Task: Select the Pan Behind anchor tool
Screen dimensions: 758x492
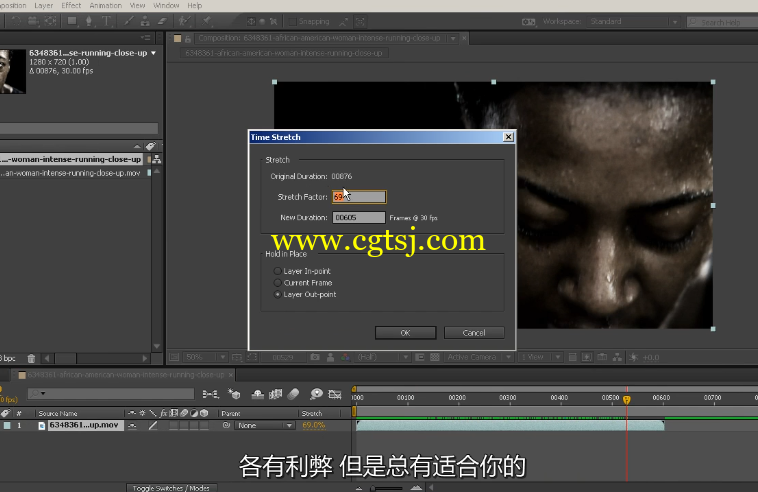Action: coord(50,21)
